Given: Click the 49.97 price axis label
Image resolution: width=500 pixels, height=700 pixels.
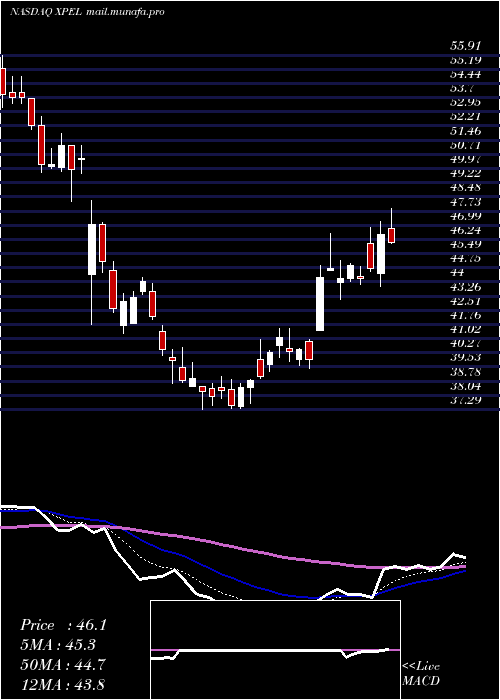Looking at the screenshot, I should (x=465, y=159).
